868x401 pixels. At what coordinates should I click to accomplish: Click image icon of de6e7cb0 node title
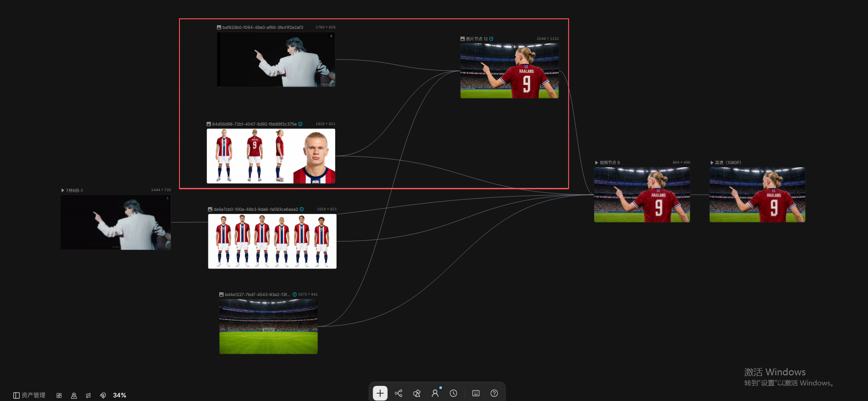click(x=210, y=209)
